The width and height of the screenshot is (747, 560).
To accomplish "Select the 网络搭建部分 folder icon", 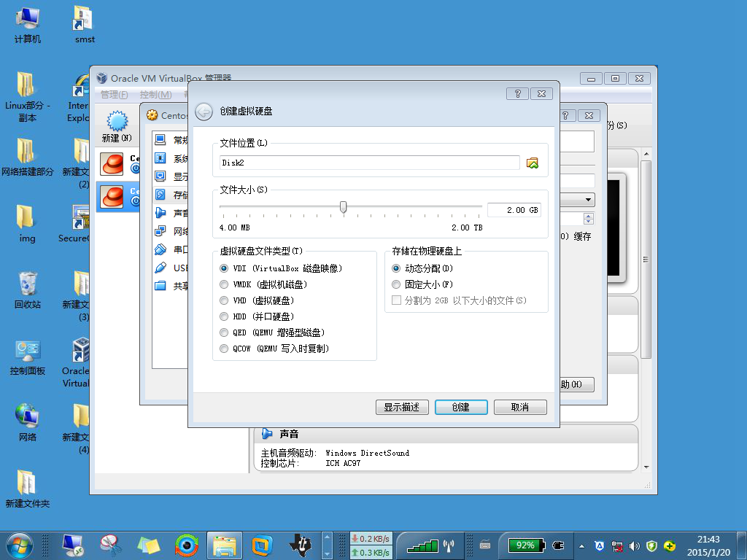I will pyautogui.click(x=27, y=157).
